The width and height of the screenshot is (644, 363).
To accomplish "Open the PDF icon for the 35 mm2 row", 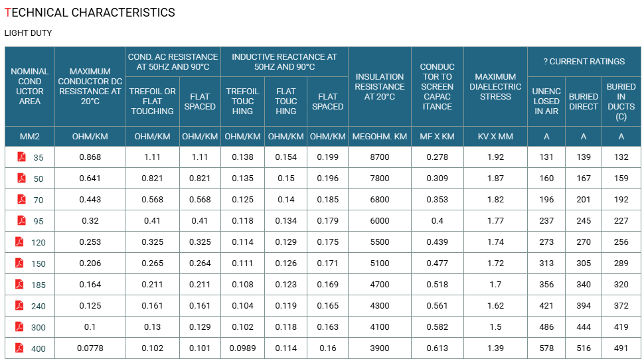I will click(x=21, y=157).
